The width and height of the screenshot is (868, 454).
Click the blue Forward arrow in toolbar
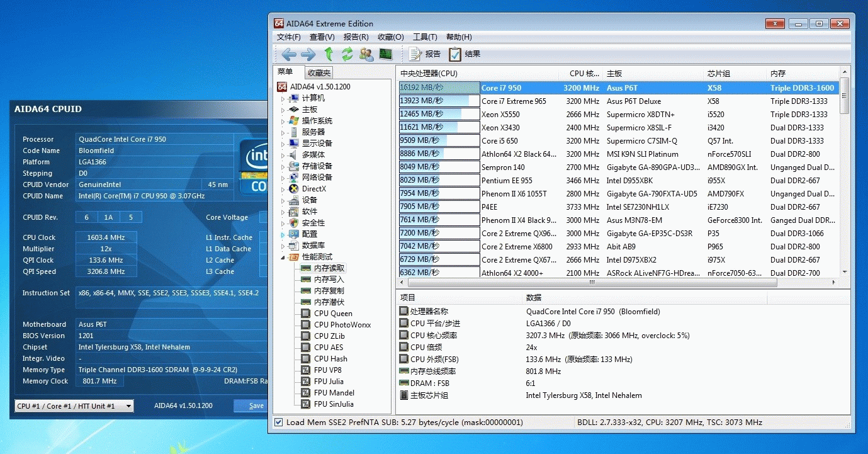(308, 54)
